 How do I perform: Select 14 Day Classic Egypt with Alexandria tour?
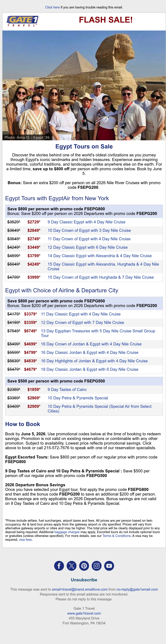(100, 256)
